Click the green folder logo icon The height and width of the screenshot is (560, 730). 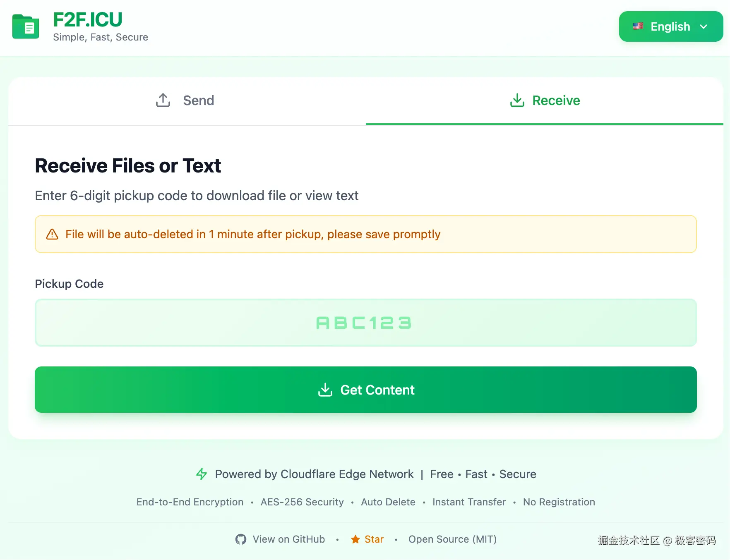point(26,26)
